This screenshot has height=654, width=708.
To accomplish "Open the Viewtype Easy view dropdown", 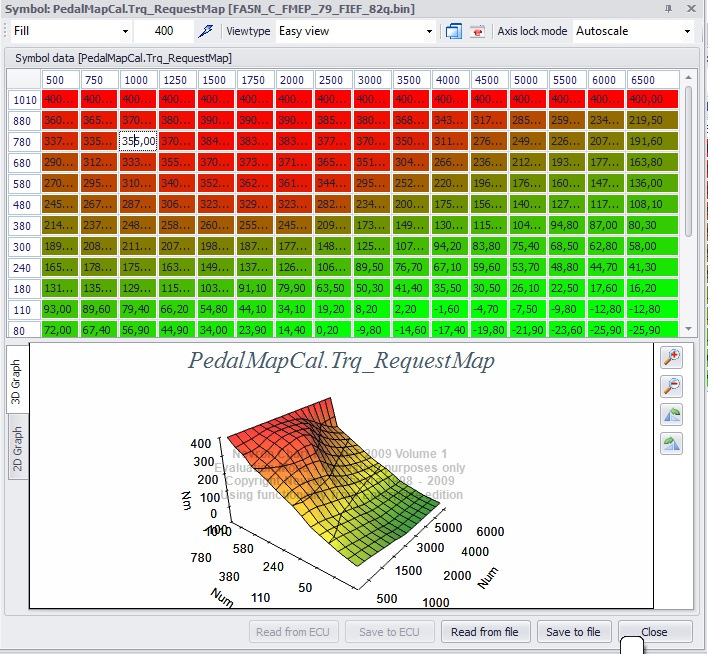I will [430, 31].
